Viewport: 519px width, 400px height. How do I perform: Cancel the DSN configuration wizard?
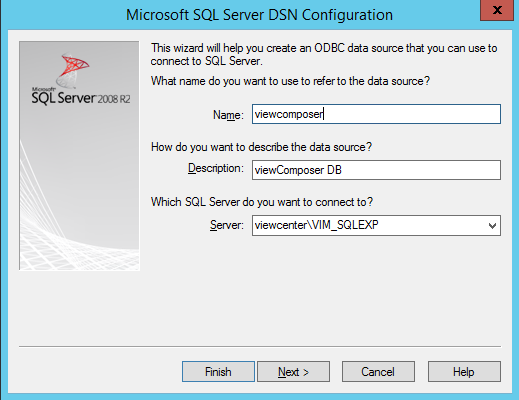[x=378, y=372]
